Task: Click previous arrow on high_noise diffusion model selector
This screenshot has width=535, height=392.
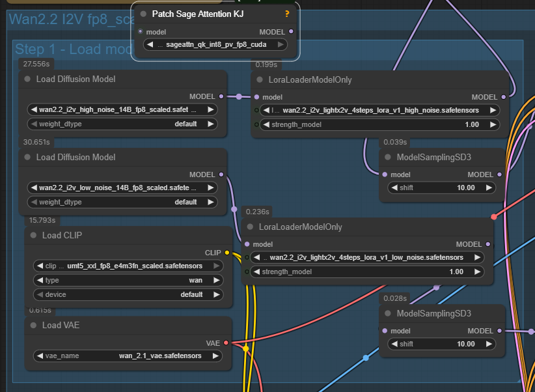Action: click(34, 109)
